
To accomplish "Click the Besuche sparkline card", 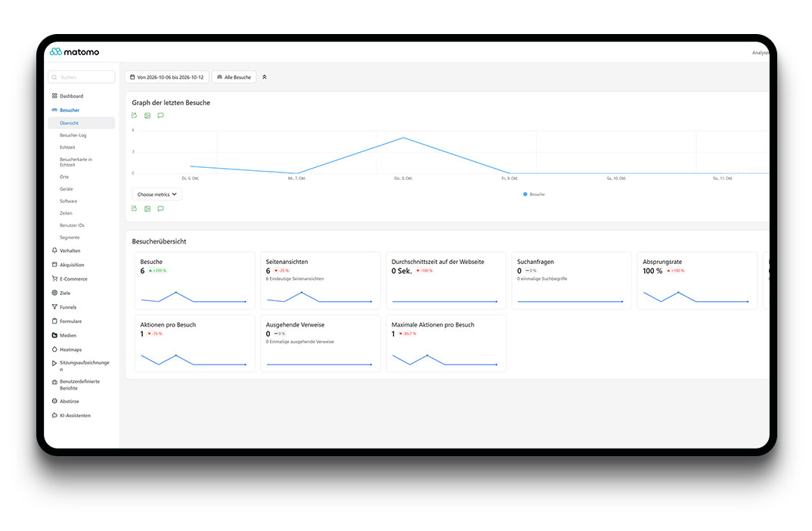I will pos(195,281).
